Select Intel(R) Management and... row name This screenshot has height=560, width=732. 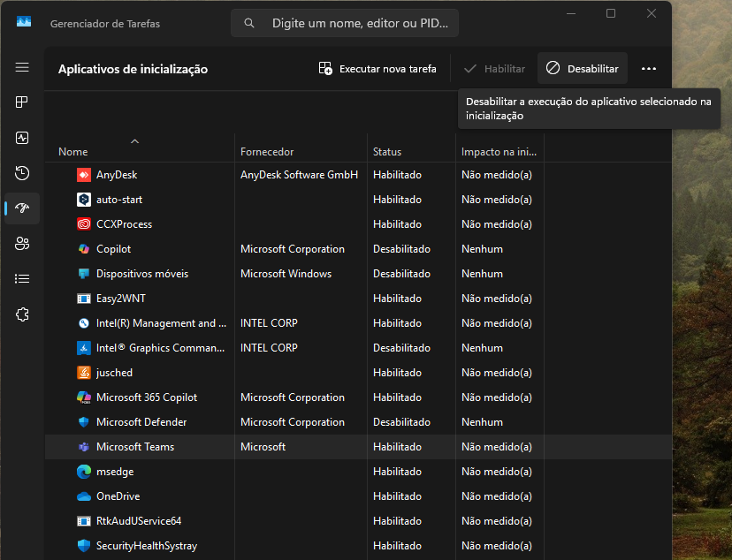(161, 323)
